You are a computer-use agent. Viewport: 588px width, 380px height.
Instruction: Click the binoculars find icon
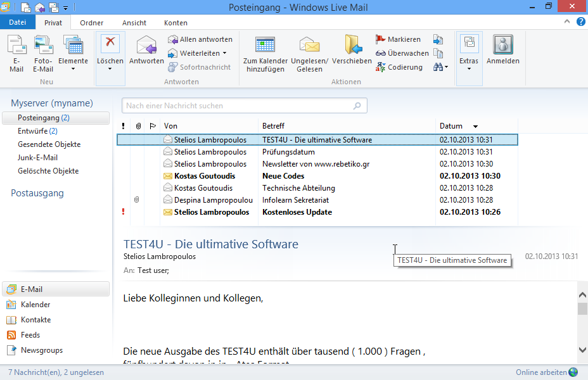pos(438,67)
